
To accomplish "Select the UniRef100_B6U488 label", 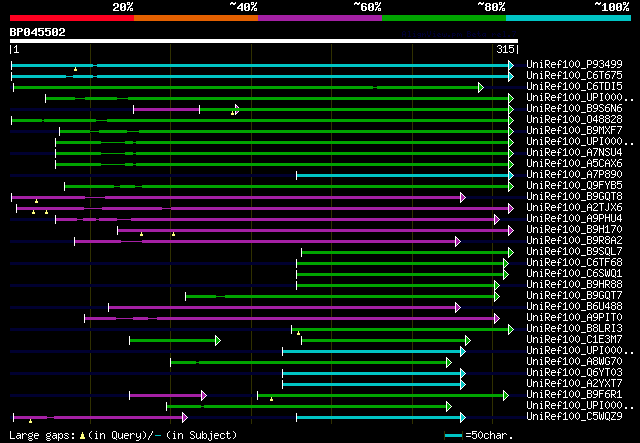I will pyautogui.click(x=574, y=307).
